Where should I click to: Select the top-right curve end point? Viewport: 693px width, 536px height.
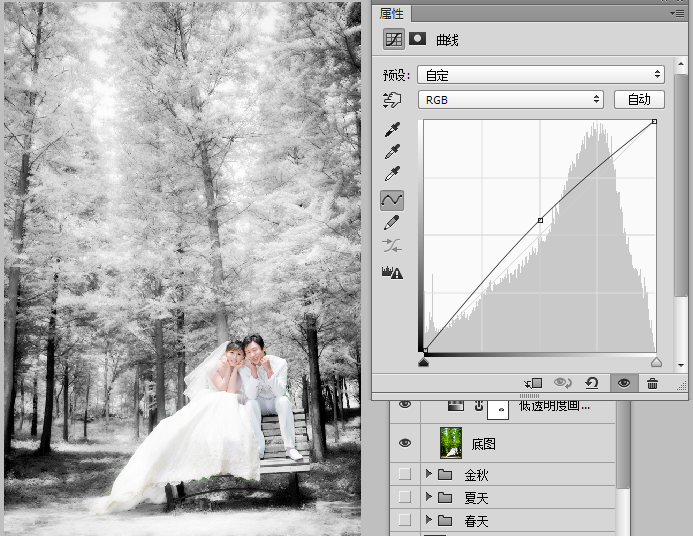point(655,122)
